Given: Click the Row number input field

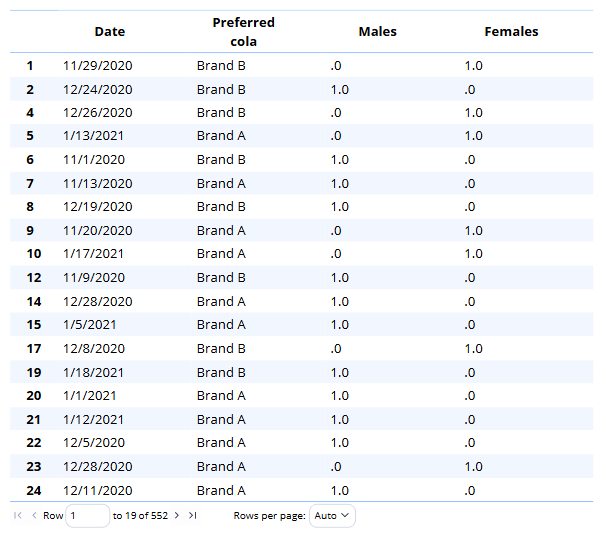Looking at the screenshot, I should click(87, 515).
